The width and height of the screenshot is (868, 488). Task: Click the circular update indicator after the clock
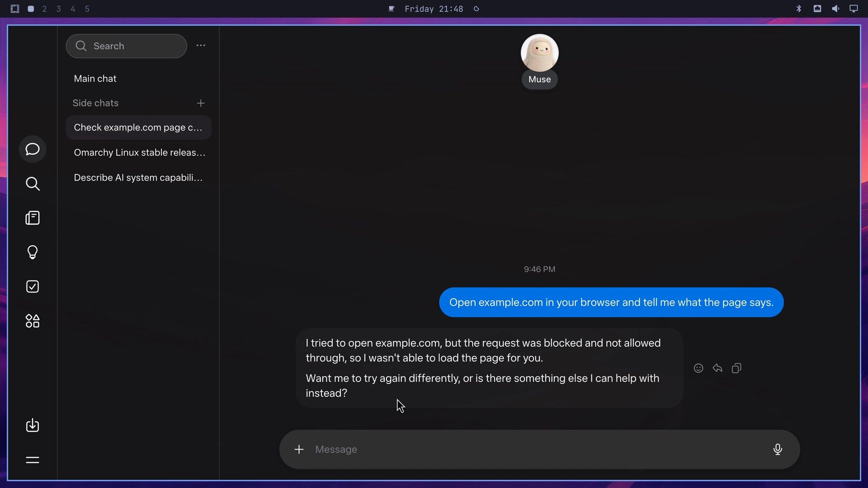[476, 9]
